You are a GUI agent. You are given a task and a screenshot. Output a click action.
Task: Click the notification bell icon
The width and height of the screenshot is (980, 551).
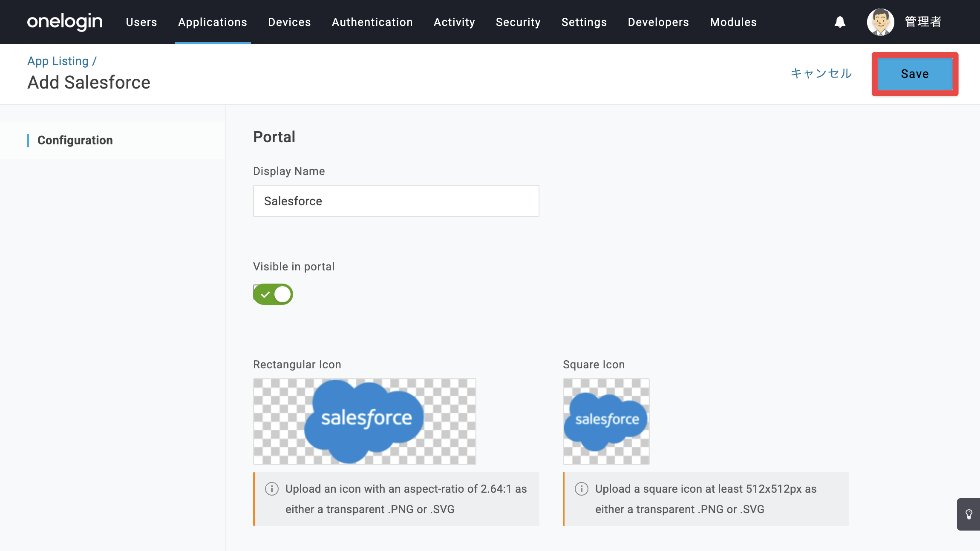point(840,22)
